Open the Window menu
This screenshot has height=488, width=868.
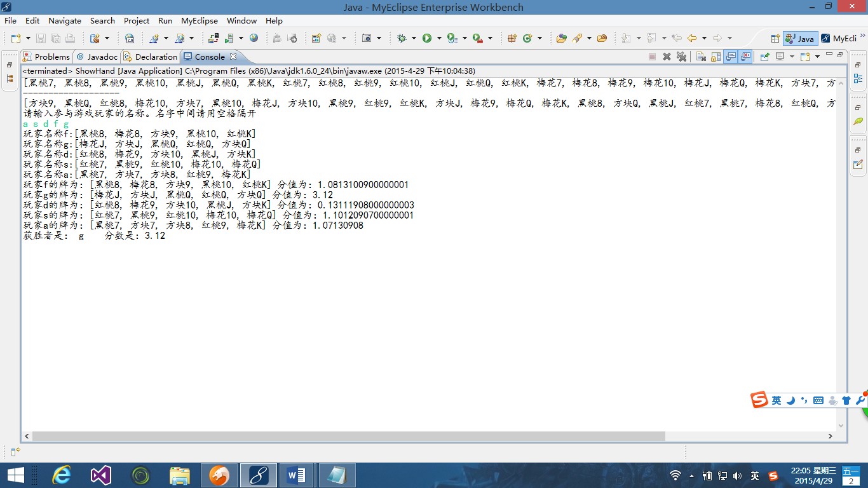click(242, 21)
